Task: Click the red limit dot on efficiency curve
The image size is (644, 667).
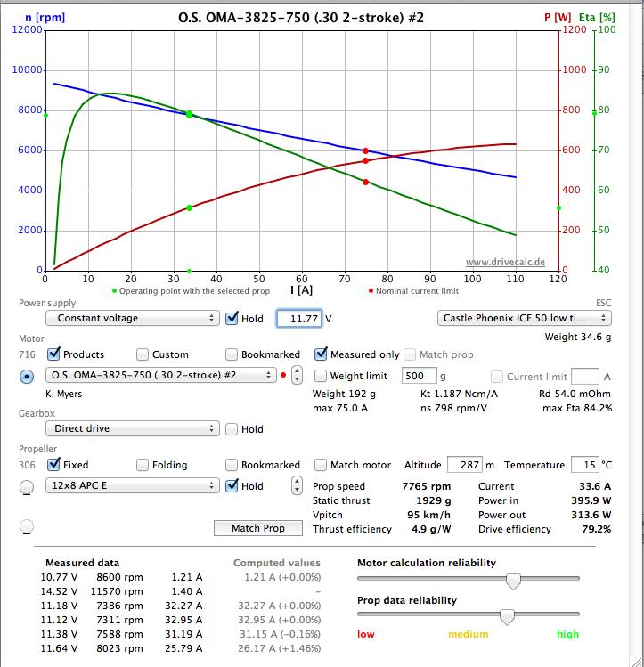Action: (366, 182)
